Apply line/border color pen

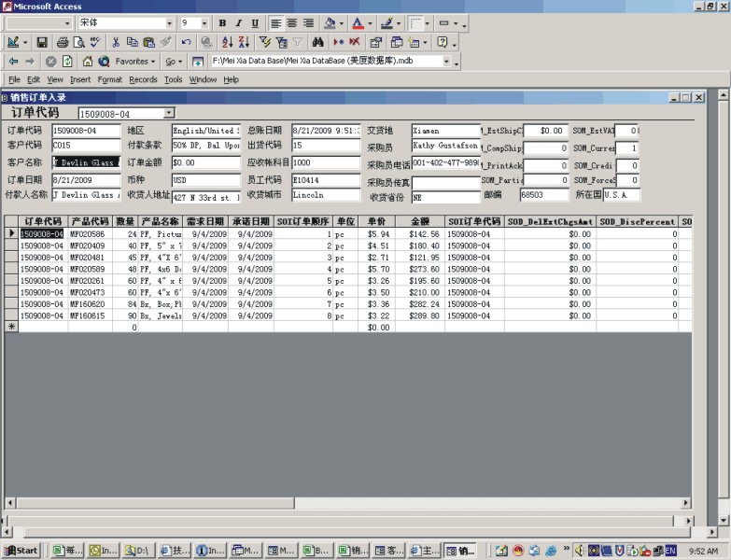pos(386,23)
